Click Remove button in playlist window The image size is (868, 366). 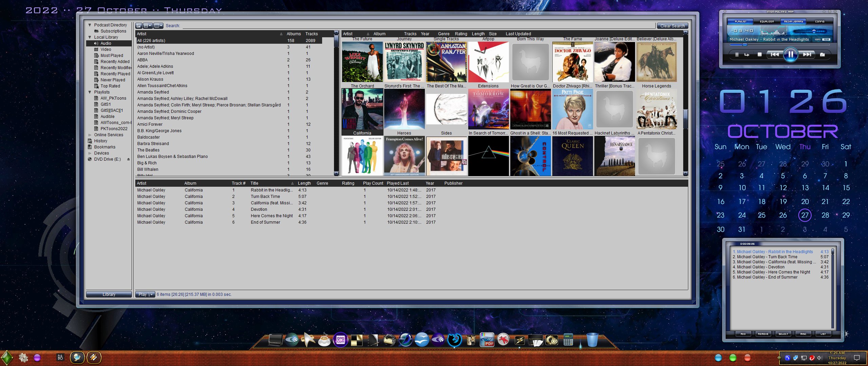point(763,334)
